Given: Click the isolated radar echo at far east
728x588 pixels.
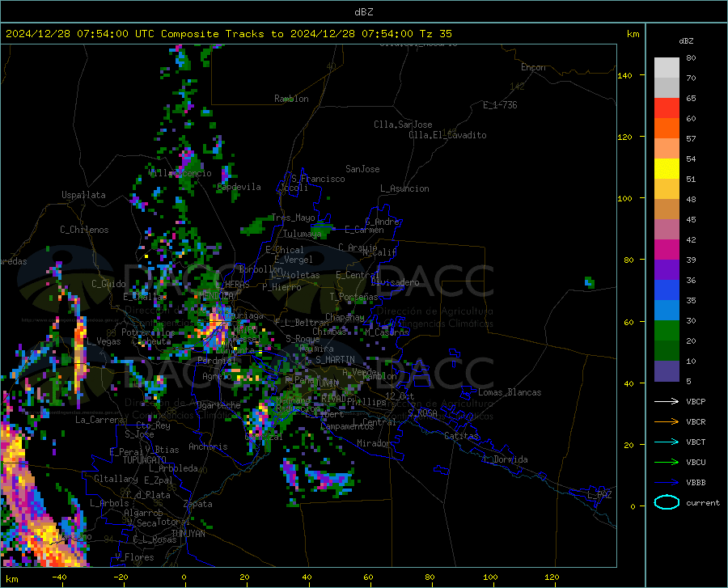Looking at the screenshot, I should tap(590, 282).
